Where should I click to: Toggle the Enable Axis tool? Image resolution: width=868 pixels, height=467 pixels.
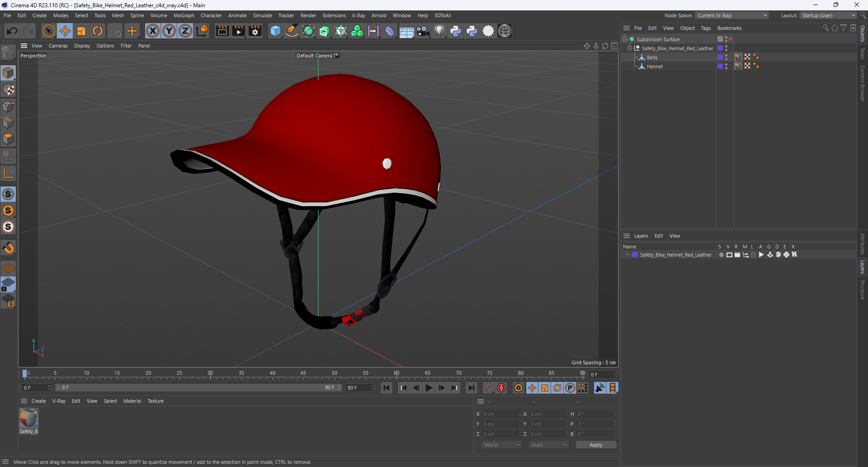(8, 173)
